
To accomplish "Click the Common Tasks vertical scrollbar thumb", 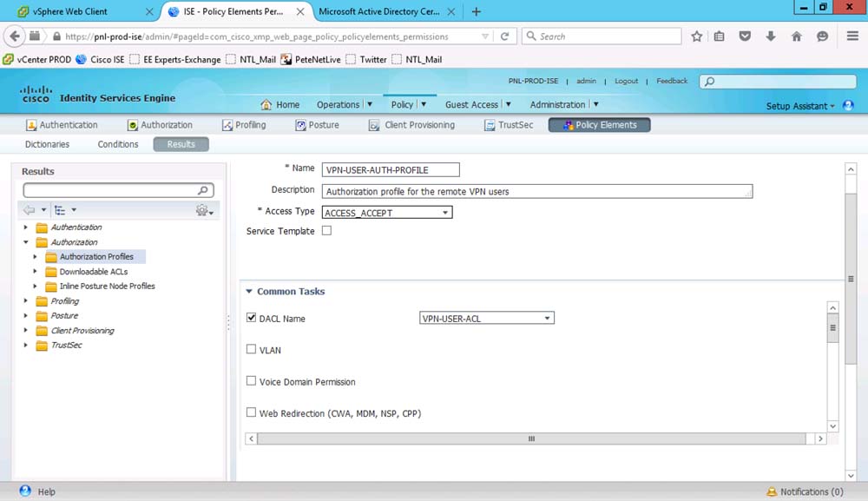I will coord(832,327).
